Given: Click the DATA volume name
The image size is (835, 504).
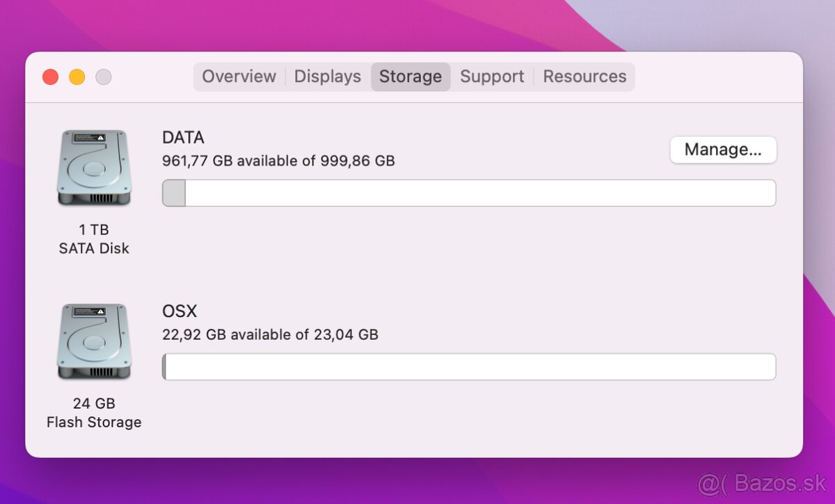Looking at the screenshot, I should pyautogui.click(x=183, y=138).
